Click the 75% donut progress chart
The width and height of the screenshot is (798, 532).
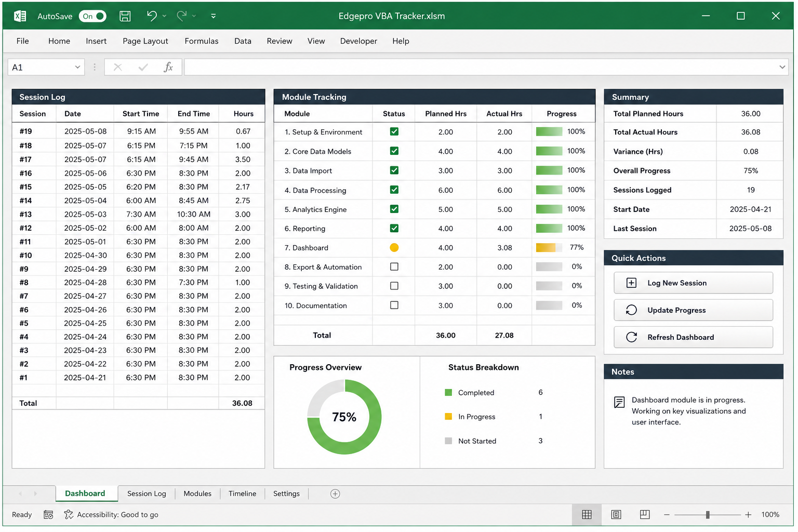[344, 417]
